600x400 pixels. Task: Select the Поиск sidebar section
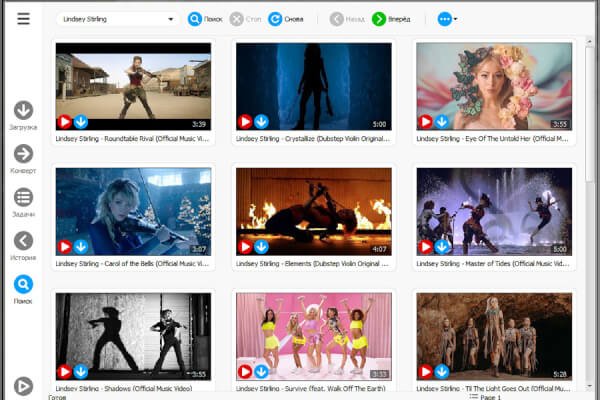(23, 290)
